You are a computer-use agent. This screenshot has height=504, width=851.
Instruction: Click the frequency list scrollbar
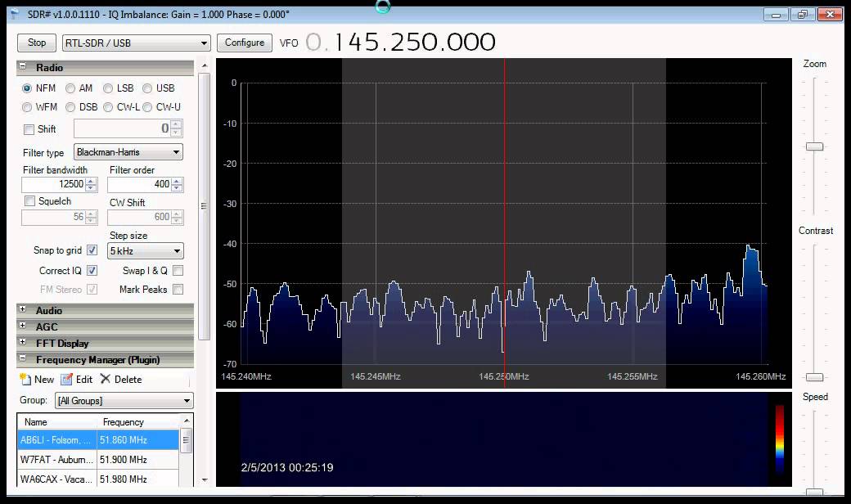pyautogui.click(x=187, y=440)
